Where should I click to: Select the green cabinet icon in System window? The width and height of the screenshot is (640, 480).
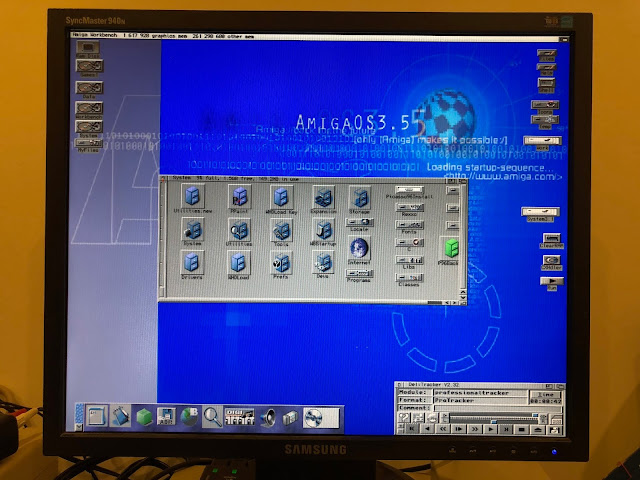450,247
